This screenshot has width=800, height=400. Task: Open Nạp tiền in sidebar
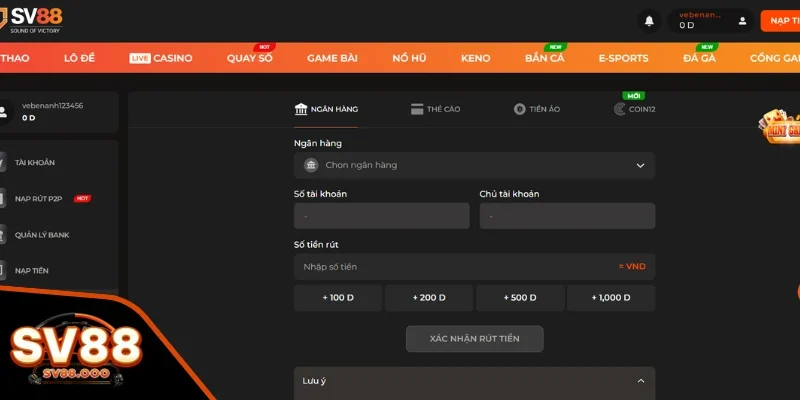tap(32, 270)
